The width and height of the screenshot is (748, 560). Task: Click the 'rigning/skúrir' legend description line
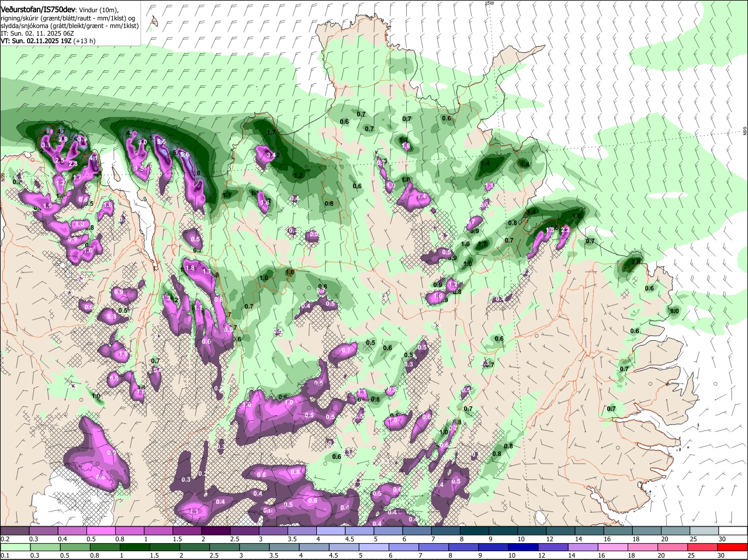click(68, 18)
